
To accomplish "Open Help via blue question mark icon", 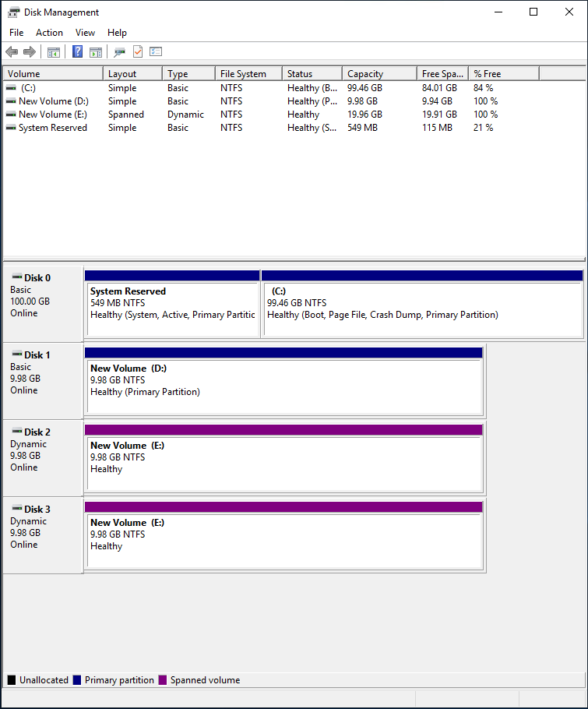I will (x=77, y=51).
